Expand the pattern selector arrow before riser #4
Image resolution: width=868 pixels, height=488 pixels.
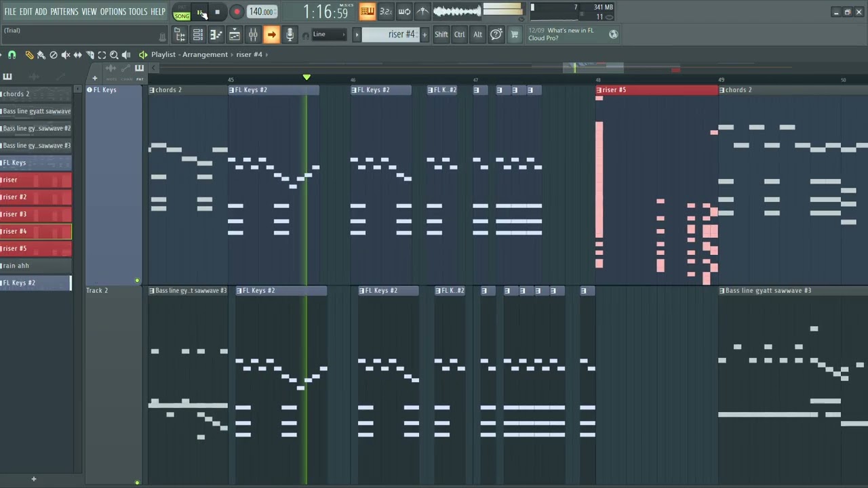(357, 35)
